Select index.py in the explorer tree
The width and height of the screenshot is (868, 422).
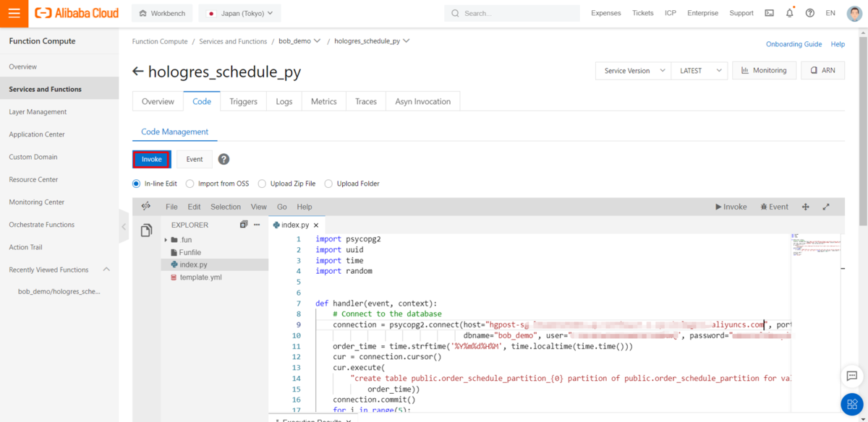click(x=193, y=265)
